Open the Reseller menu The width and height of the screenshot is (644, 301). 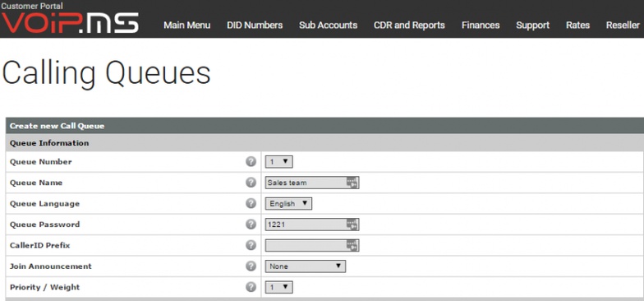point(623,25)
